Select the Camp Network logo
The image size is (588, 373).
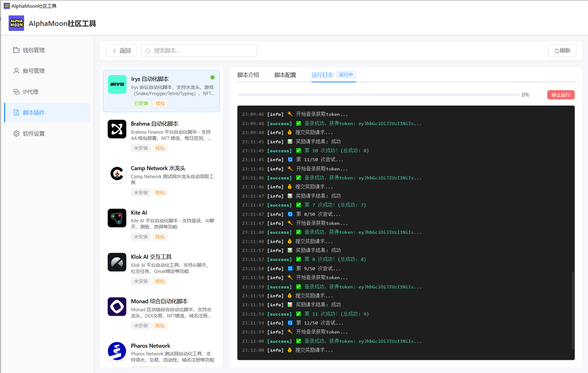[x=117, y=174]
